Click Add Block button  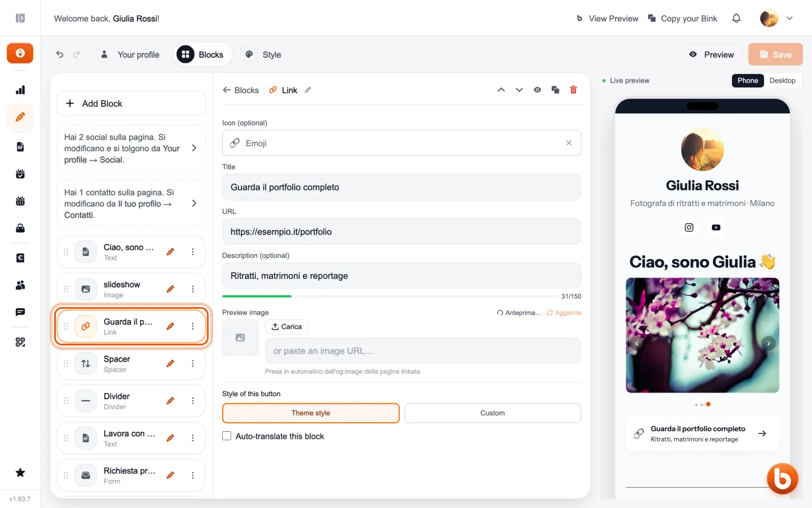pyautogui.click(x=131, y=104)
